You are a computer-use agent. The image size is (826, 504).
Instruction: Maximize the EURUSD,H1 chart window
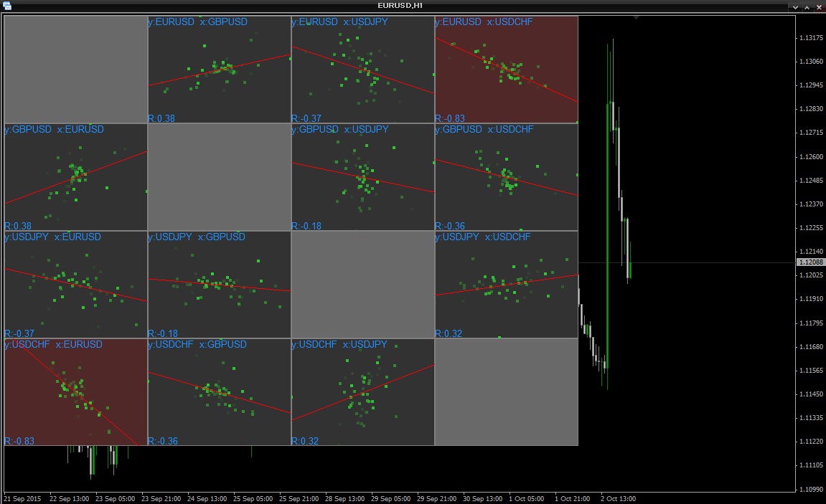[x=806, y=6]
